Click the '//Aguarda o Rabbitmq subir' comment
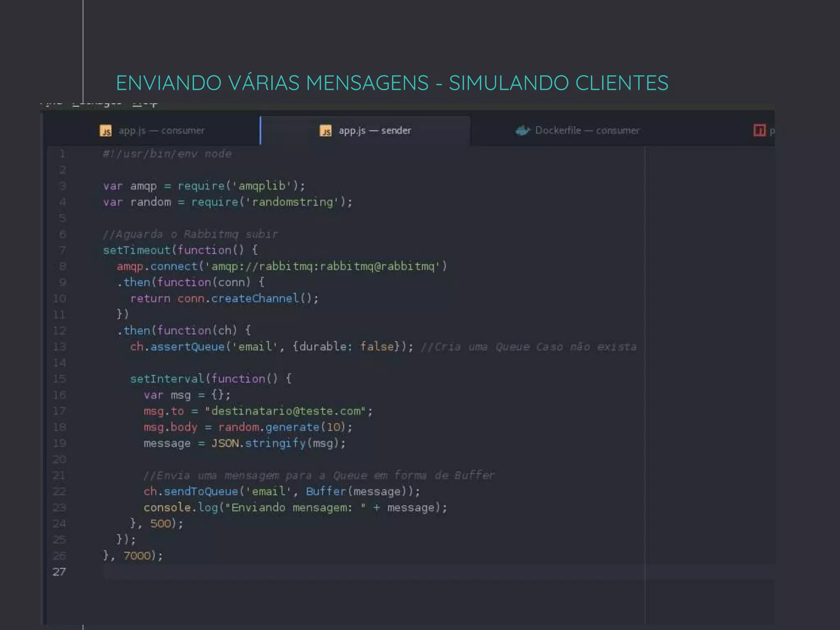The image size is (840, 630). (190, 234)
